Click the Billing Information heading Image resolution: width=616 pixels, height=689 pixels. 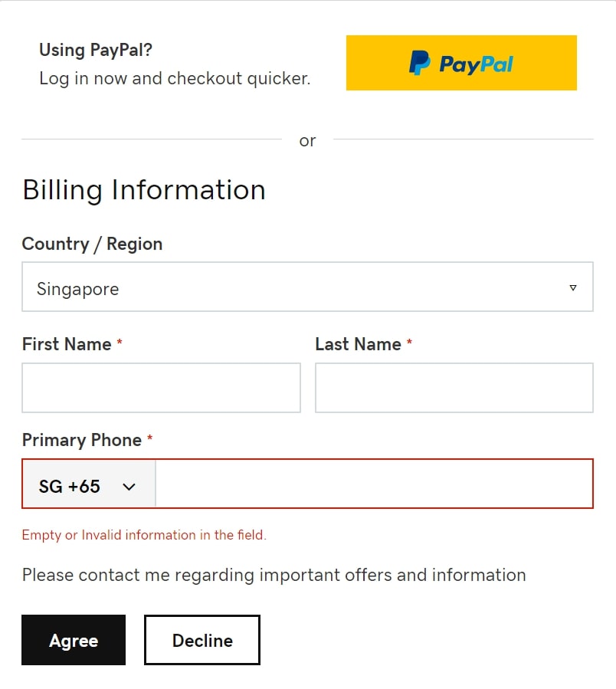(144, 190)
